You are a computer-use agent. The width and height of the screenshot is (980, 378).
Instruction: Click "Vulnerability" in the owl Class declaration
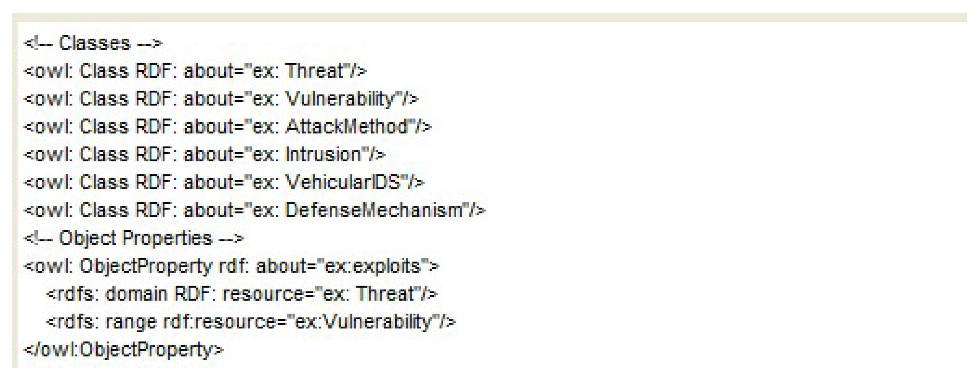coord(340,99)
